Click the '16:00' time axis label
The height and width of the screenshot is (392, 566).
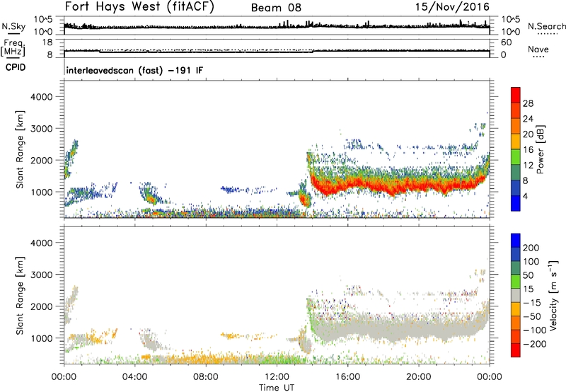347,377
